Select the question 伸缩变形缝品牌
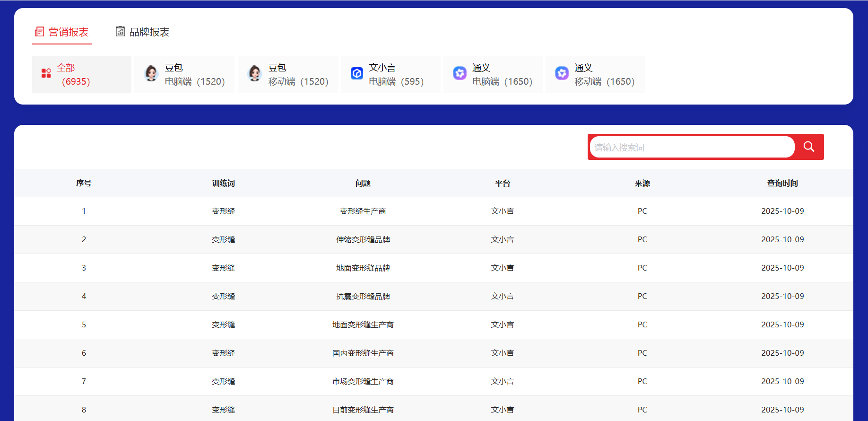The image size is (868, 421). pos(363,239)
